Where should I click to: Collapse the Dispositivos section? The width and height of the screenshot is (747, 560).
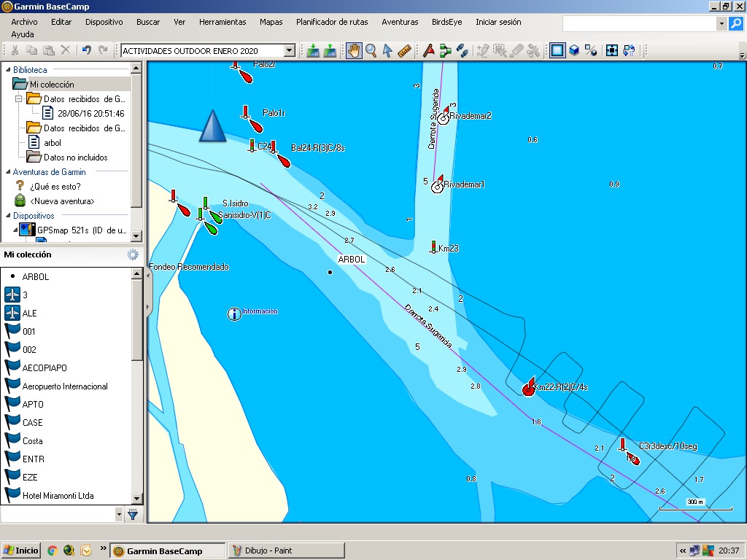tap(8, 216)
